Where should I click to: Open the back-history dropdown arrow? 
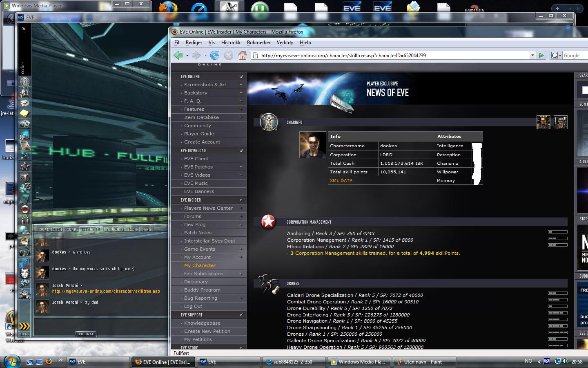(187, 55)
